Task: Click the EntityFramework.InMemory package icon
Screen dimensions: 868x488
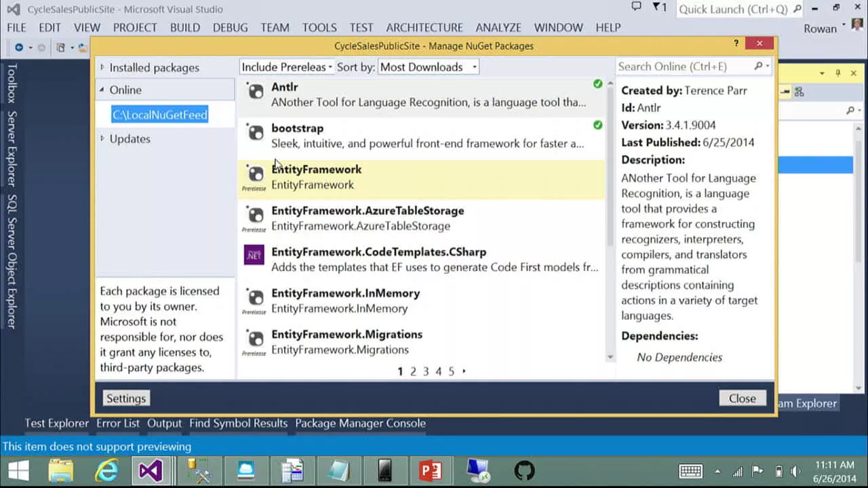Action: tap(254, 297)
